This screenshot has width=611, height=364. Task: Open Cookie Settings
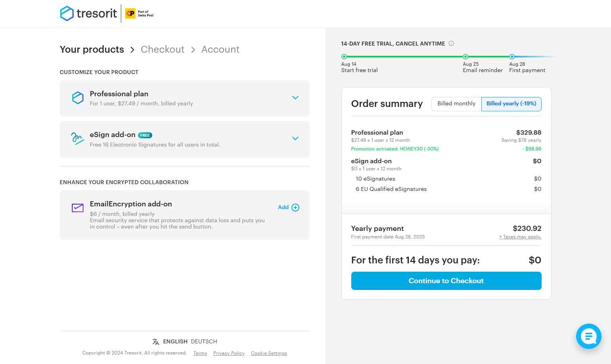pos(269,353)
